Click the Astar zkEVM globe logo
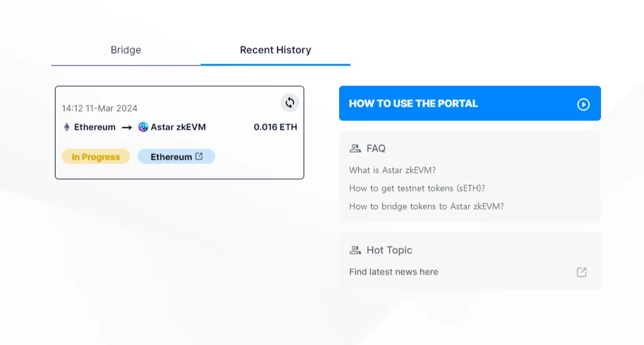644x345 pixels. (143, 127)
